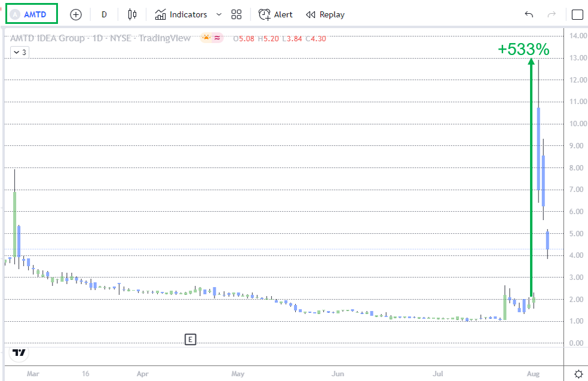
Task: Click the 0.00 price axis label
Action: [577, 343]
